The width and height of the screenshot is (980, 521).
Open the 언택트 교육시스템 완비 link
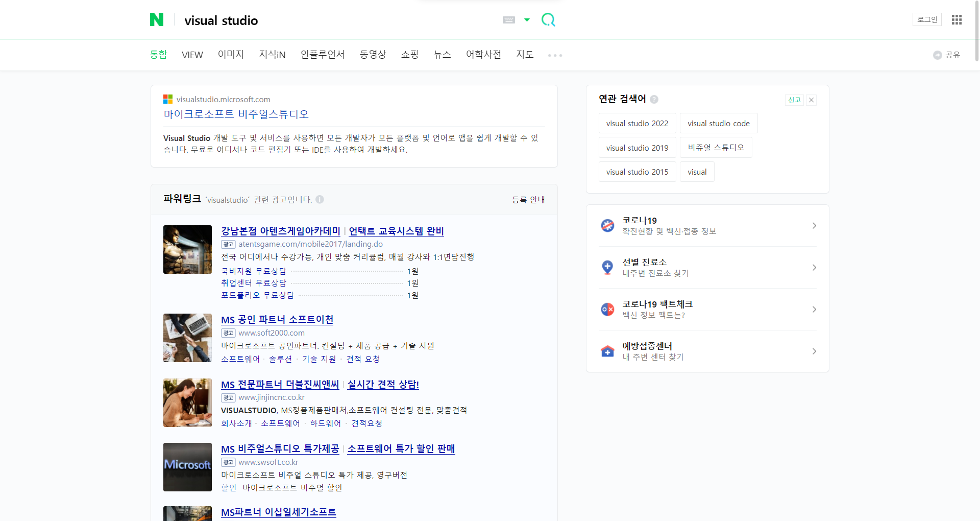(x=396, y=231)
